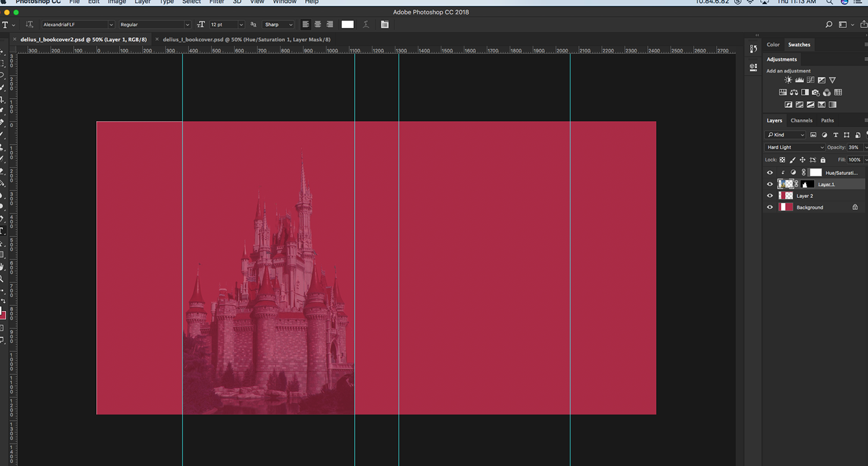Hide Layer 1 using its eye icon

pyautogui.click(x=770, y=184)
